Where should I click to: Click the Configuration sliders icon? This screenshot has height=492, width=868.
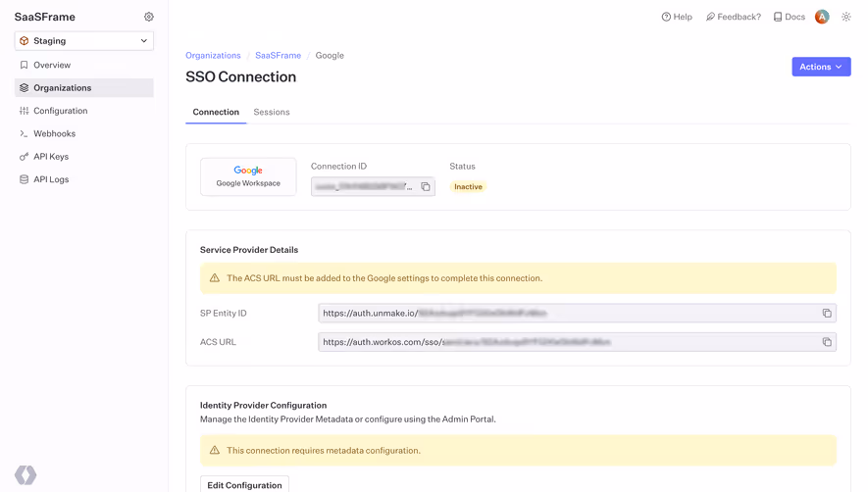click(24, 111)
